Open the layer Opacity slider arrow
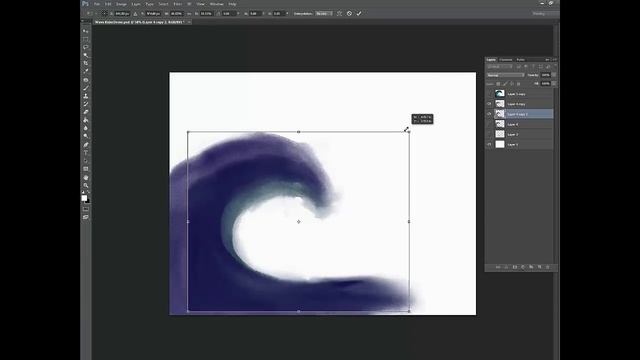The image size is (640, 360). 554,75
